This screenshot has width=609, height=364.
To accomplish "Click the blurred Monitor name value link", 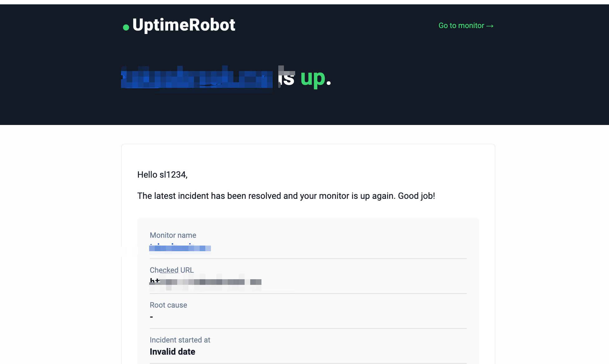I will point(180,248).
